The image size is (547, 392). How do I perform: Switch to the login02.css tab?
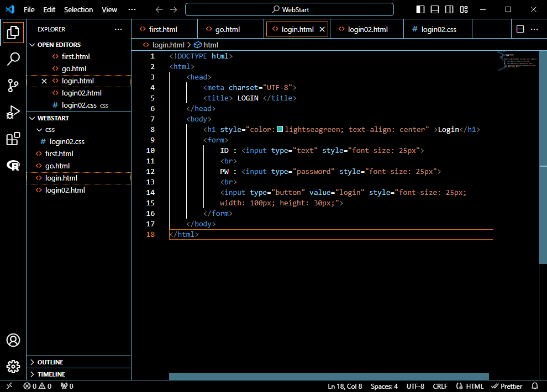pos(438,29)
